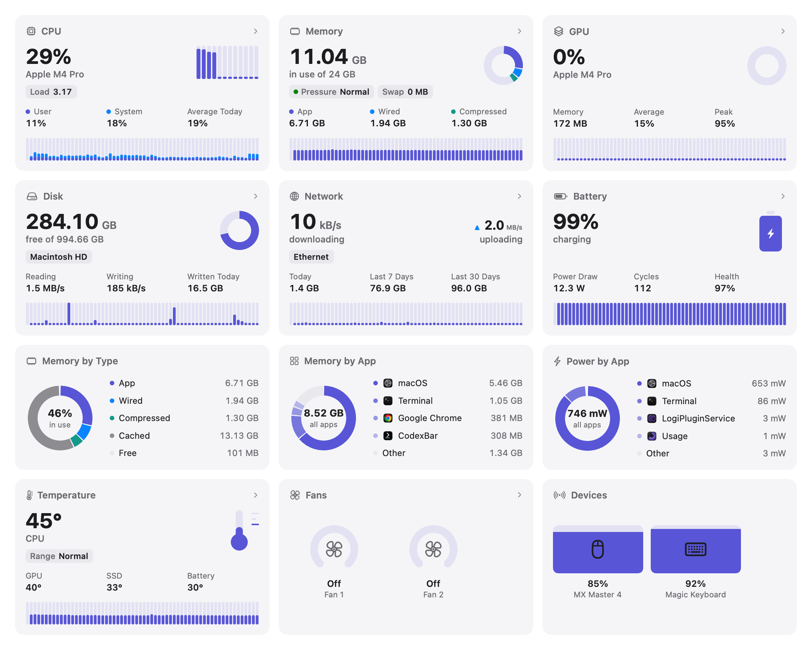Viewport: 812px width, 650px height.
Task: Click the Memory card header icon
Action: click(295, 31)
